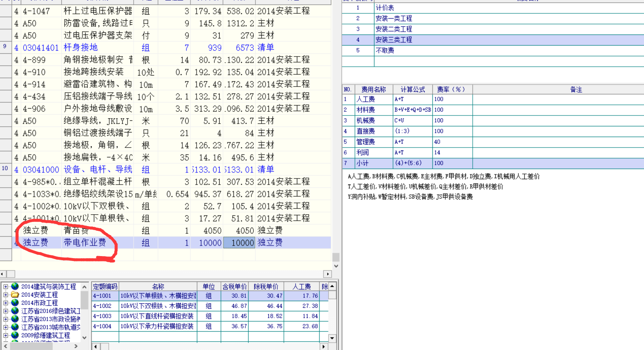Viewport: 644px width, 350px height.
Task: Select the 计价表 fee category row
Action: click(x=493, y=8)
